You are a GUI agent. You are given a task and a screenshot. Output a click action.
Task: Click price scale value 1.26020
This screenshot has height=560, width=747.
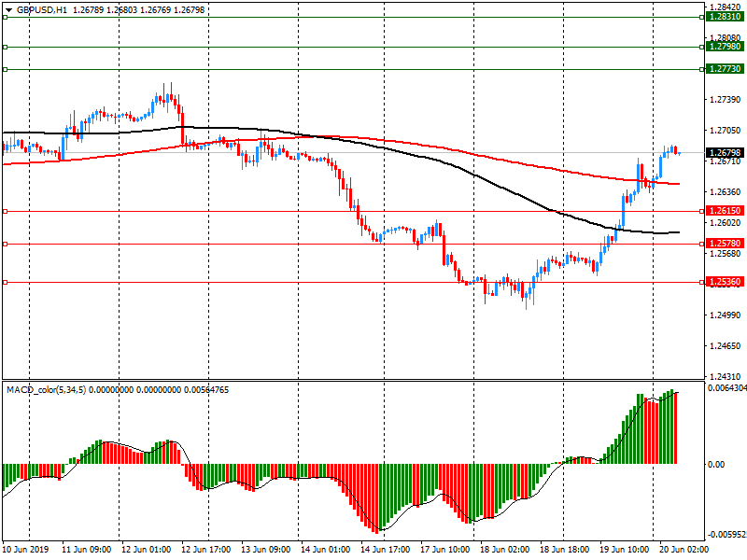726,223
